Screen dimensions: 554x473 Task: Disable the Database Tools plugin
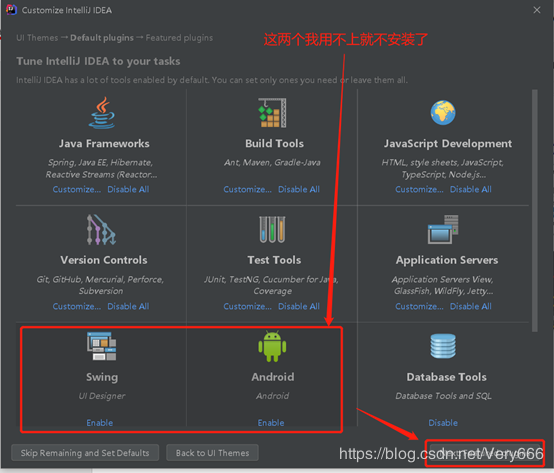pyautogui.click(x=443, y=422)
